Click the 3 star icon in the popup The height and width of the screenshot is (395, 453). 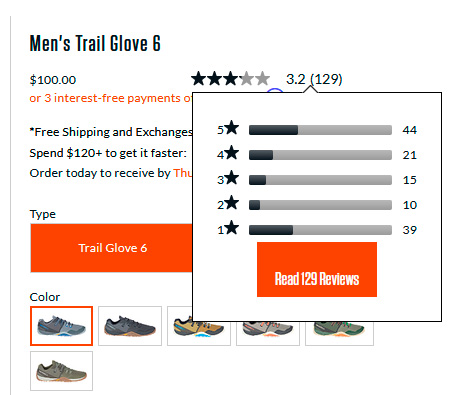[231, 178]
